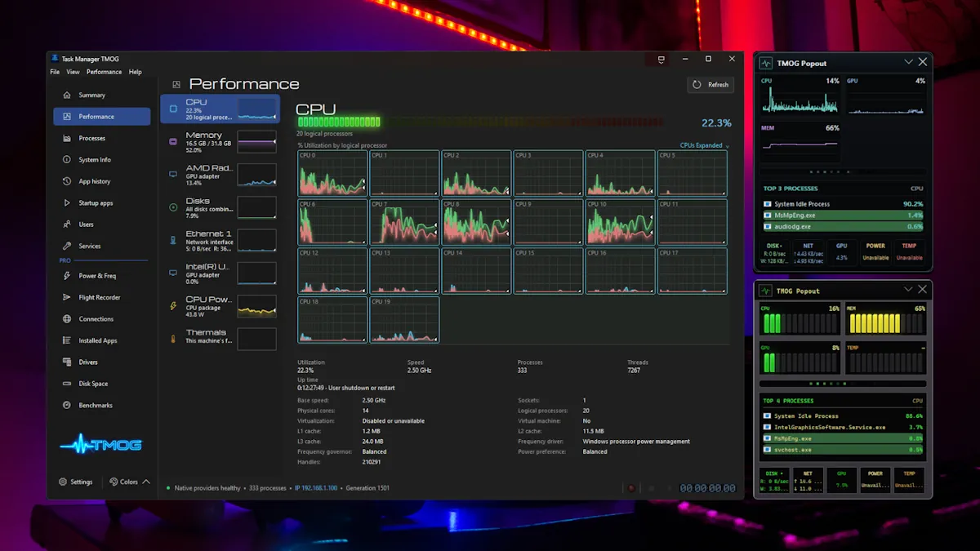
Task: Click audiodg.exe in upper popout
Action: click(x=844, y=226)
